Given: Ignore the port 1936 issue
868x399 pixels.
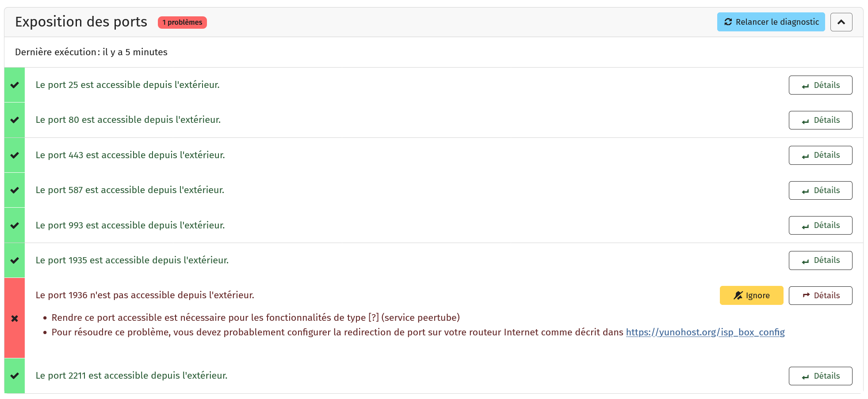Looking at the screenshot, I should pos(751,296).
